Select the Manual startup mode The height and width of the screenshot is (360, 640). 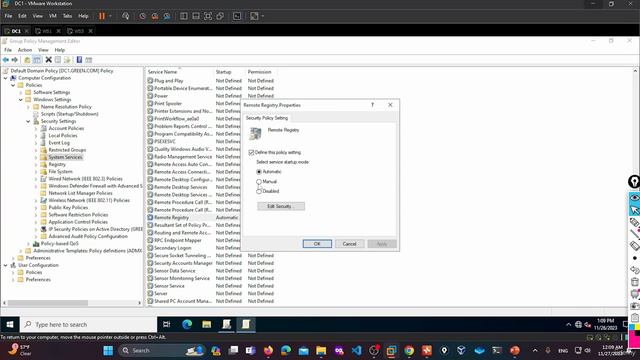click(x=259, y=182)
